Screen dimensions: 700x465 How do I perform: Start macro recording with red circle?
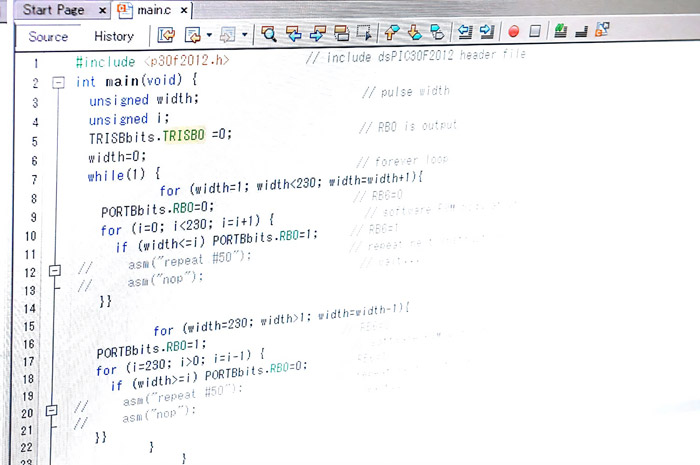(513, 33)
